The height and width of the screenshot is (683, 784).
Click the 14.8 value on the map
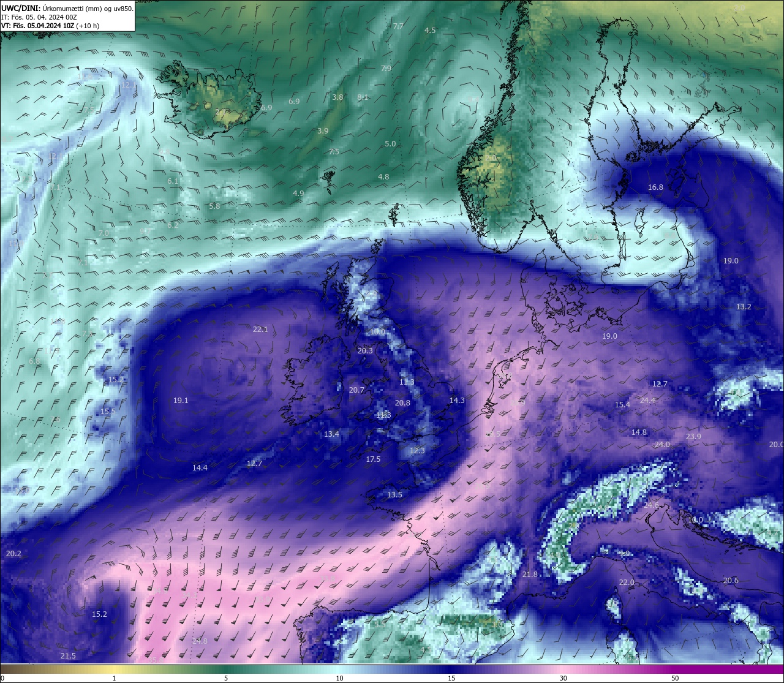coord(639,432)
